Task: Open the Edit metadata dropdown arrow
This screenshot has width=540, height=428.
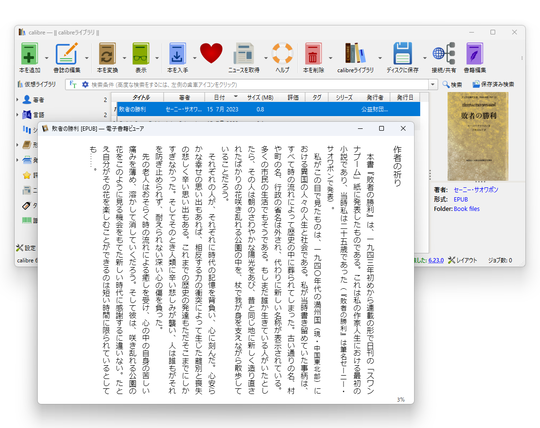Action: click(86, 58)
